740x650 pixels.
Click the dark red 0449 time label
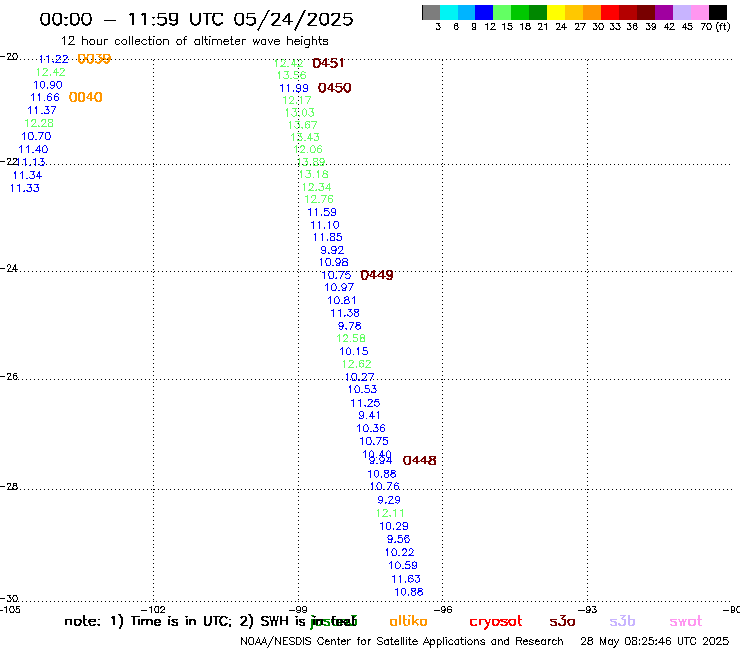pos(377,275)
